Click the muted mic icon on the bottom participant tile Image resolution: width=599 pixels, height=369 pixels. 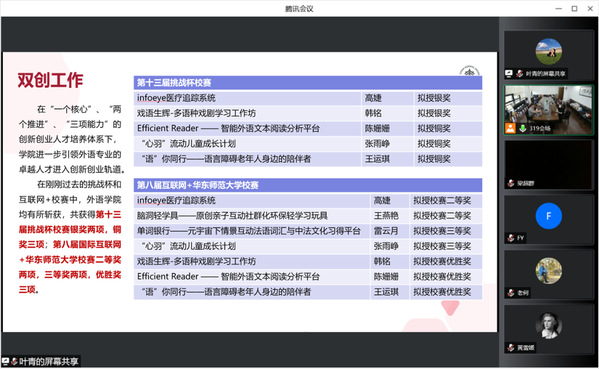[x=511, y=348]
